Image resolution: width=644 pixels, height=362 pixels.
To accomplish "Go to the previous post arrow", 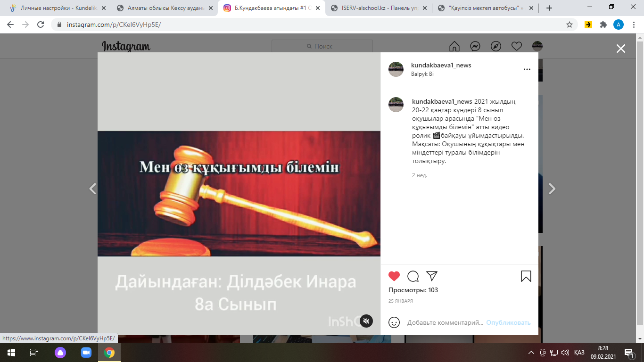I will 92,189.
